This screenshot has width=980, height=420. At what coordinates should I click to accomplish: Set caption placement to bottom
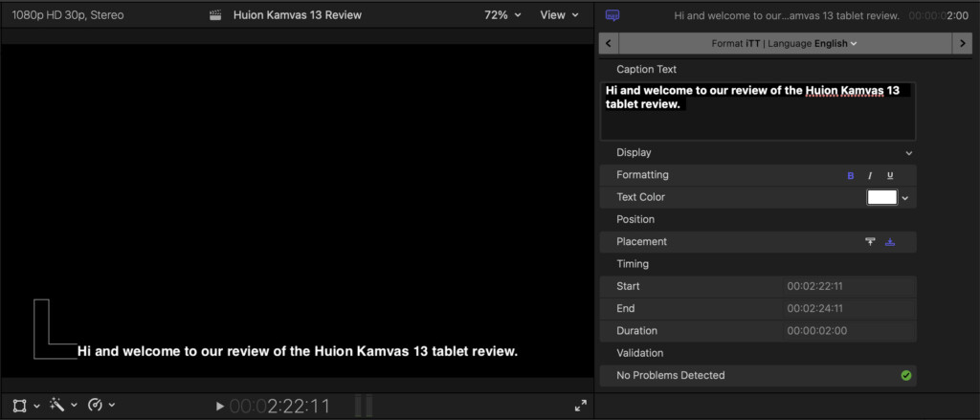[890, 242]
